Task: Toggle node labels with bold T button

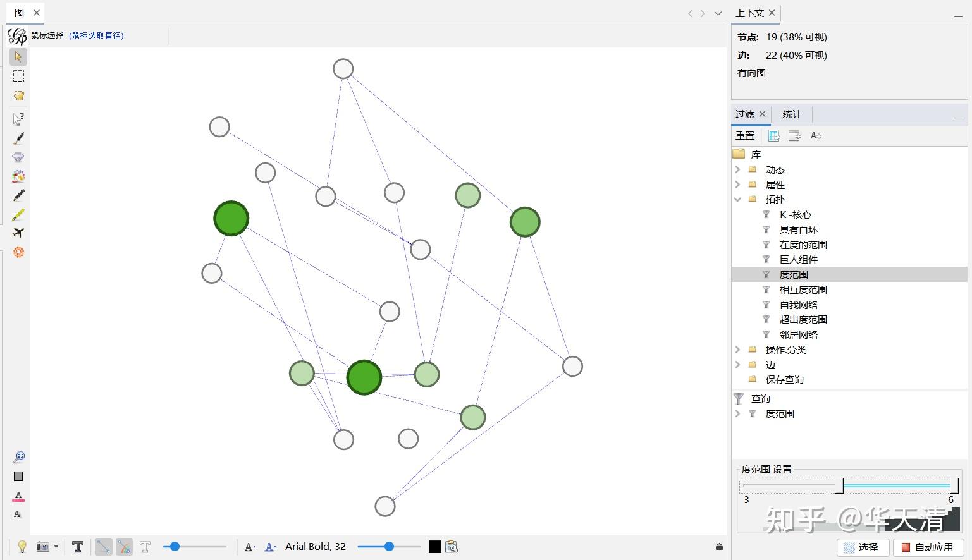Action: (x=78, y=547)
